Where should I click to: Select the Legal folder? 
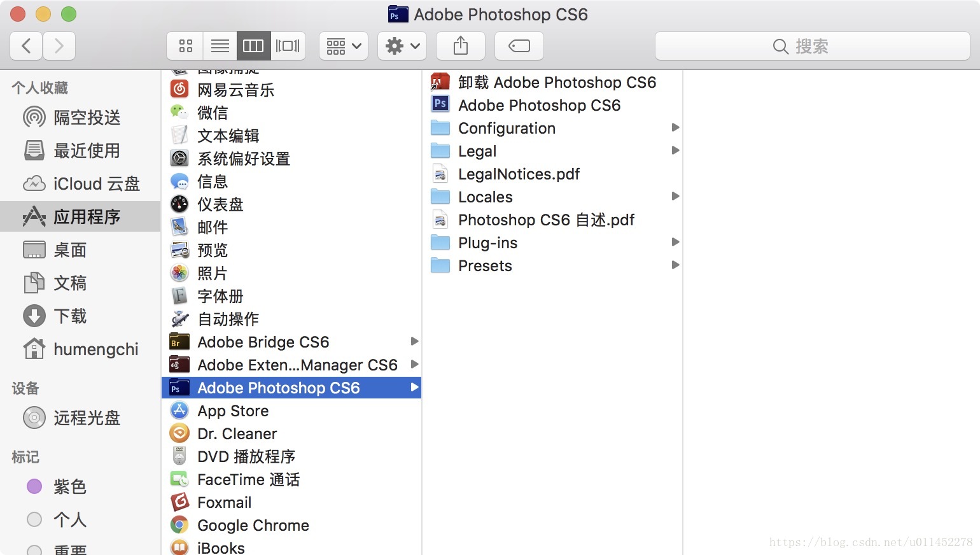552,151
